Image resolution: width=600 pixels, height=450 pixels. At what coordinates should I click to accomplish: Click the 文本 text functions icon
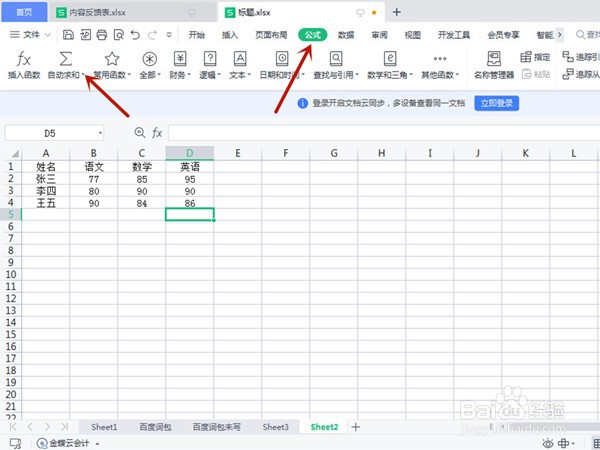(240, 59)
